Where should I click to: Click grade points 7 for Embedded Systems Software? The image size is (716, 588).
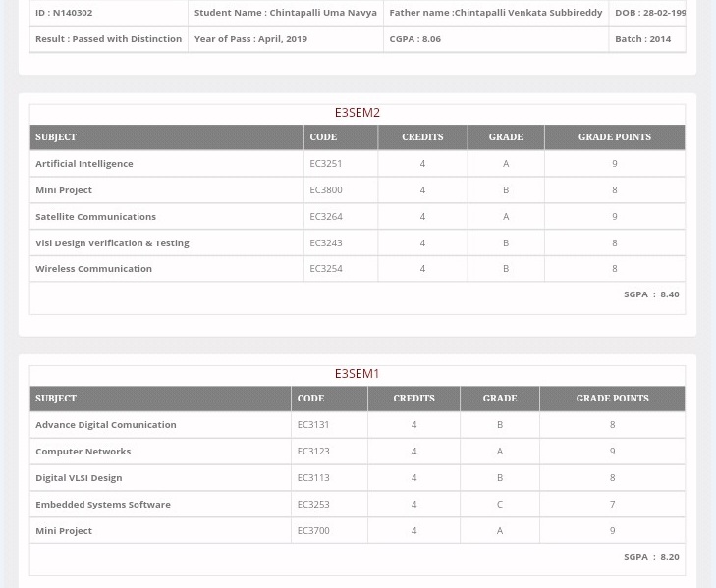612,505
